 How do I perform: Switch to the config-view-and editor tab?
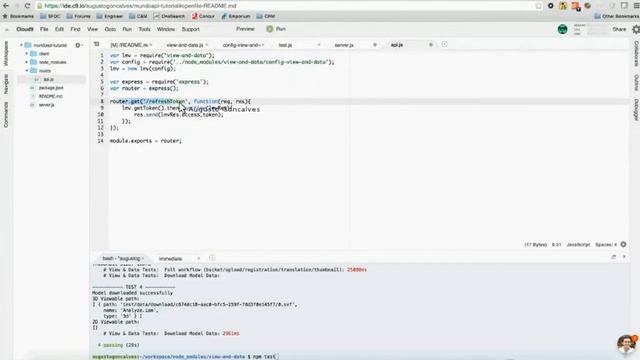click(x=241, y=45)
